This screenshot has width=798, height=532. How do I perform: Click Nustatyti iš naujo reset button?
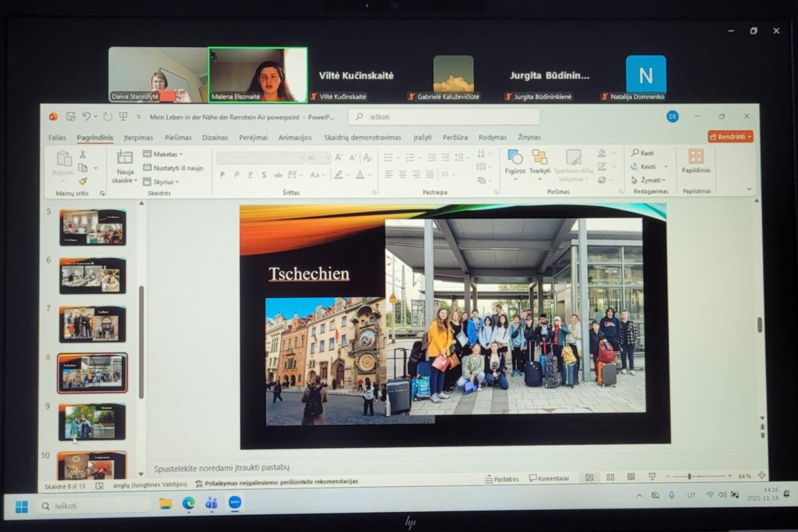coord(173,168)
